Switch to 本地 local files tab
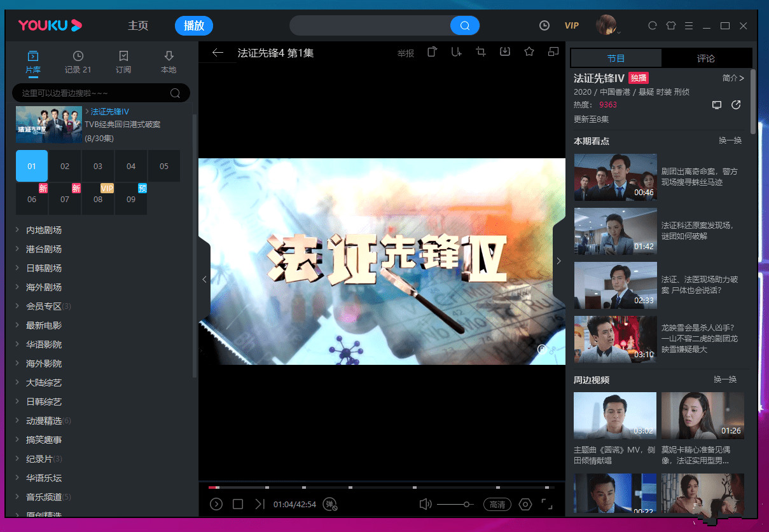Image resolution: width=769 pixels, height=532 pixels. click(x=169, y=62)
